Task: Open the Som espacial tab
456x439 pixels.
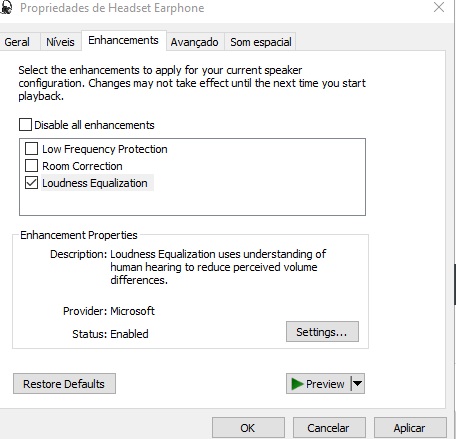Action: pyautogui.click(x=261, y=42)
